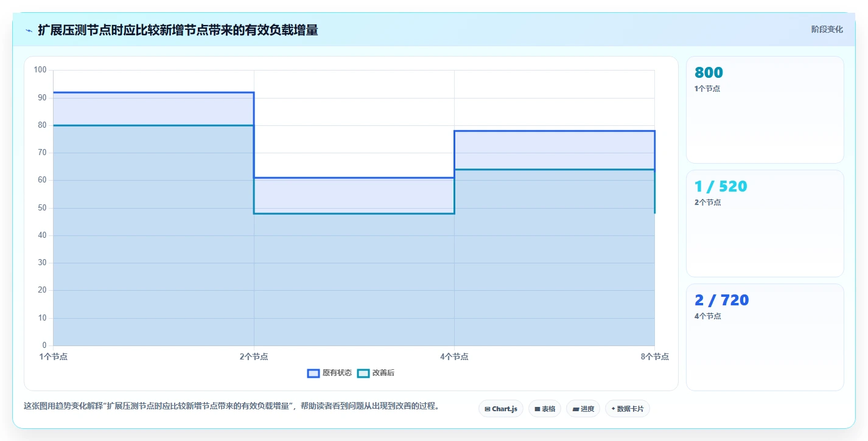Click the 90 y-axis tick label
The height and width of the screenshot is (441, 868).
click(43, 97)
